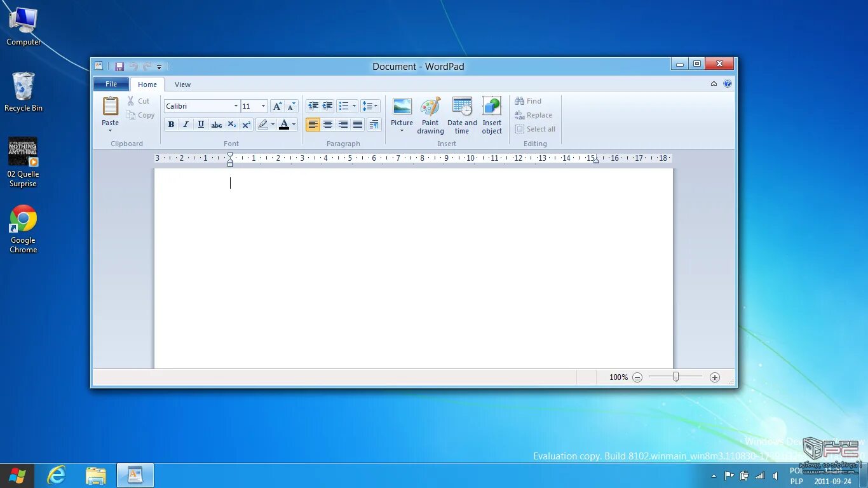Screen dimensions: 868x488
Task: Customize Quick Access Toolbar dropdown
Action: (159, 66)
